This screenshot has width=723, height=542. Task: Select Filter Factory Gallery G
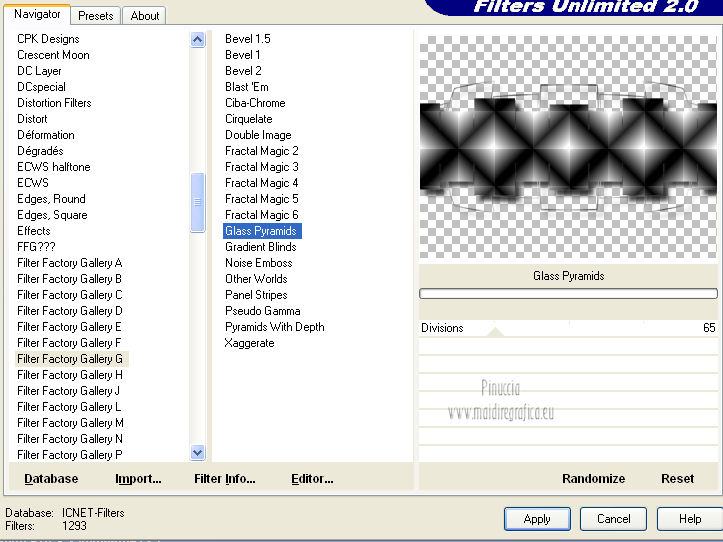(x=70, y=359)
